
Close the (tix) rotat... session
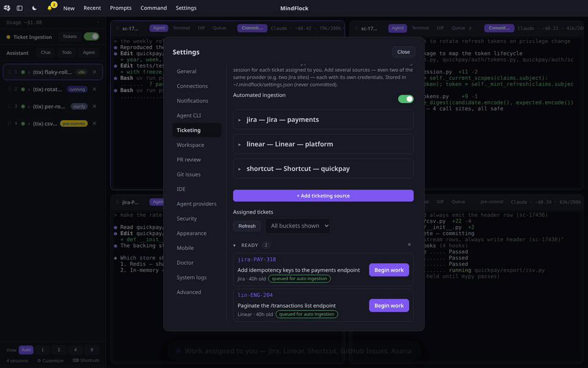94,90
